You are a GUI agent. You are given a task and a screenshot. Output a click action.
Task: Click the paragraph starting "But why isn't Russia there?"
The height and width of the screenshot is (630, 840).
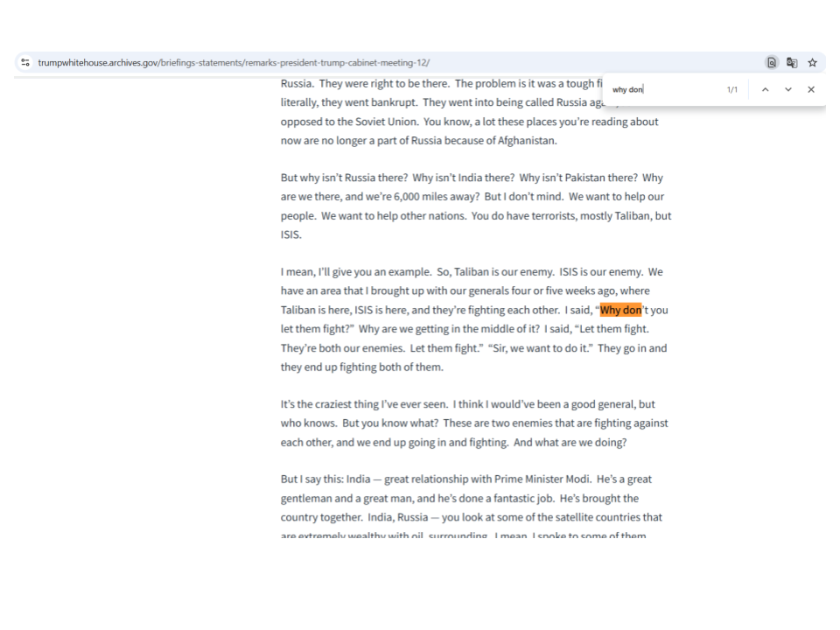471,206
